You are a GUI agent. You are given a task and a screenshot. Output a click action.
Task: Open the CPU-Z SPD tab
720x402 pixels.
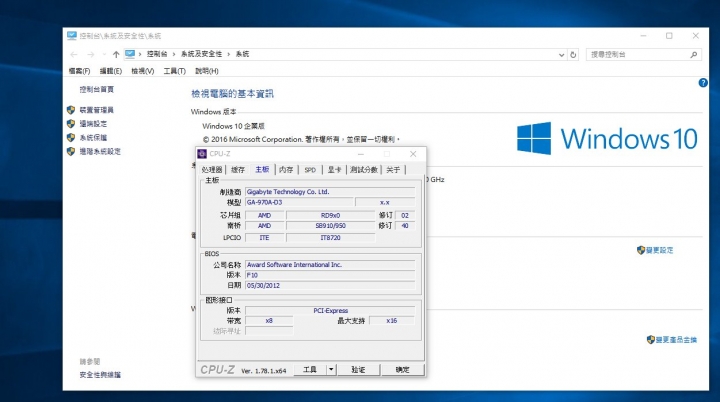[x=310, y=170]
